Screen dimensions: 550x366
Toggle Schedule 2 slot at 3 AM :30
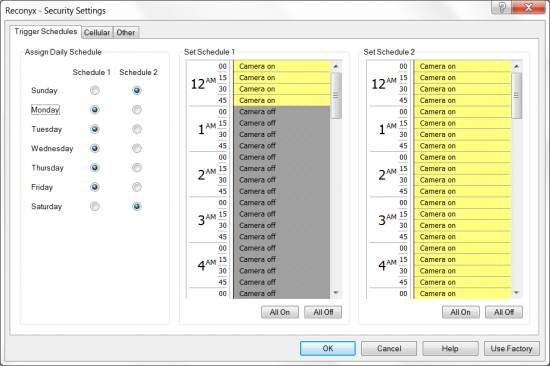(462, 225)
